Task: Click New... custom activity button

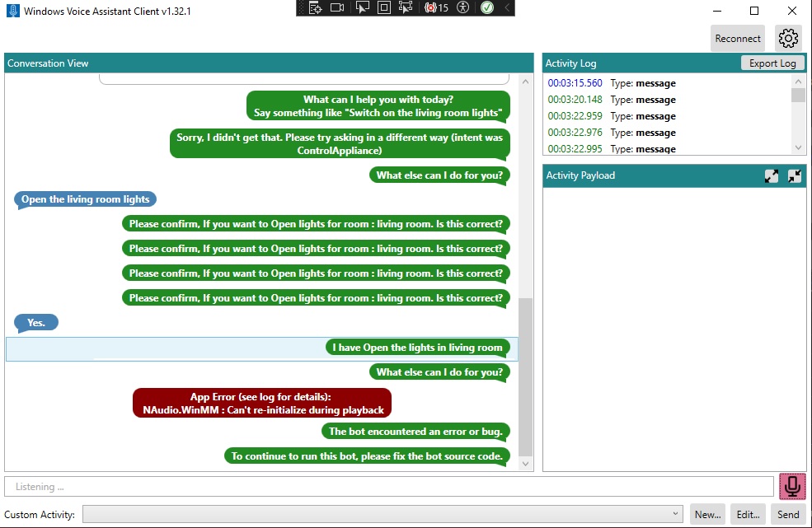Action: (707, 514)
